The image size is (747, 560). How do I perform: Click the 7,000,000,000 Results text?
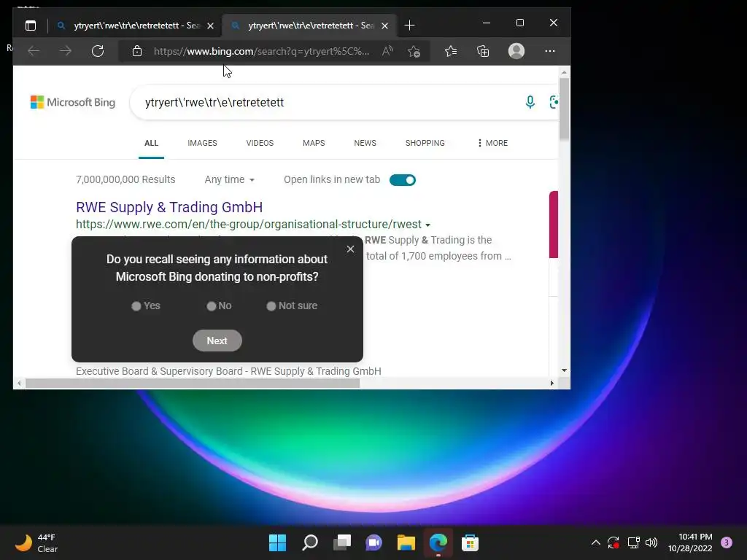(x=125, y=179)
